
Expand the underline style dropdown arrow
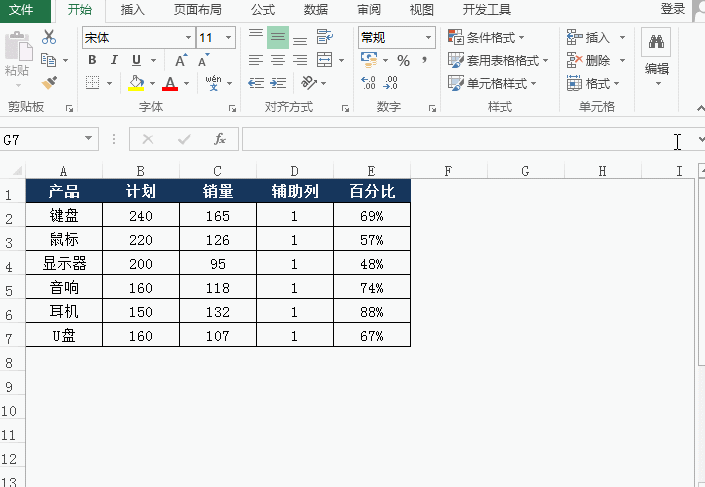(x=153, y=60)
